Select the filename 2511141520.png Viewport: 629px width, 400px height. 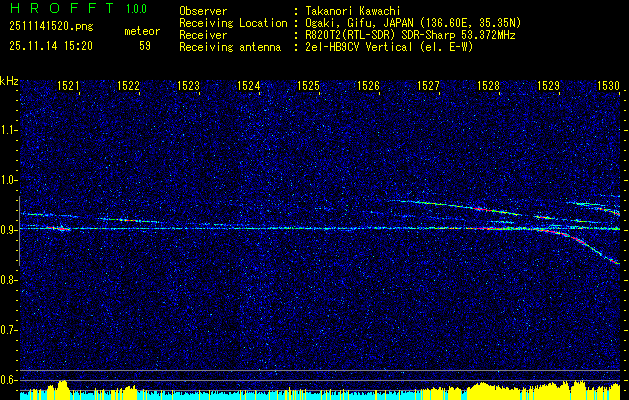click(x=51, y=27)
